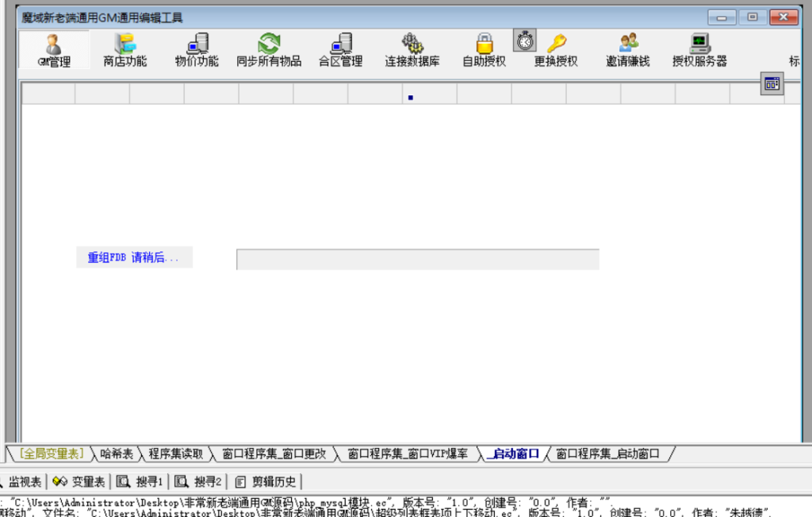
Task: Click the 重组FDB 请稍后 label
Action: [134, 258]
